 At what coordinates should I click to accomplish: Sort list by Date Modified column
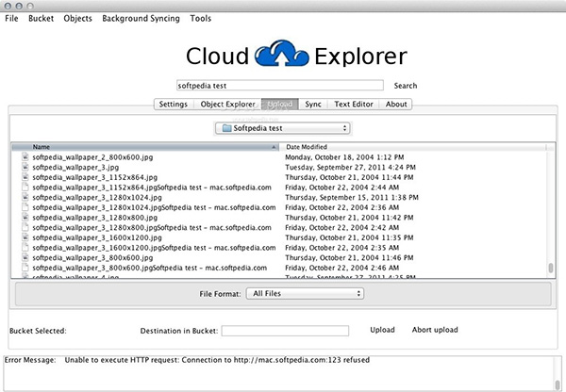click(x=415, y=147)
